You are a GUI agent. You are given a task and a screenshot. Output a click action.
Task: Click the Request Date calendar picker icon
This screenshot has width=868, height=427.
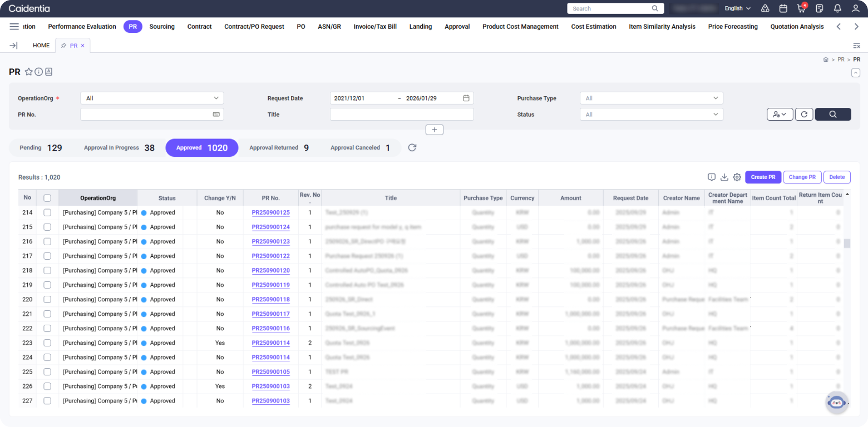(x=466, y=98)
